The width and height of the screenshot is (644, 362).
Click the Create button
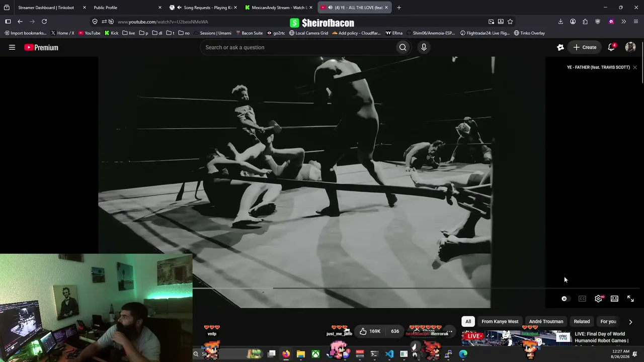click(x=585, y=47)
